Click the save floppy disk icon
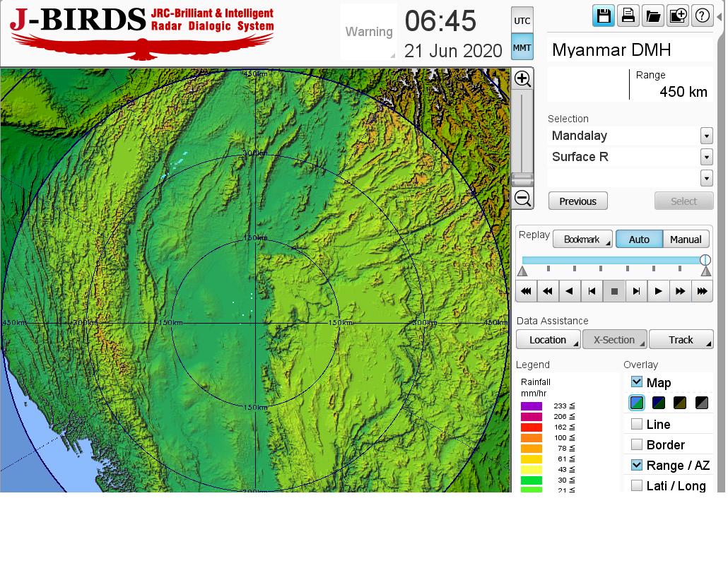Screen dimensions: 728x573 click(x=604, y=16)
